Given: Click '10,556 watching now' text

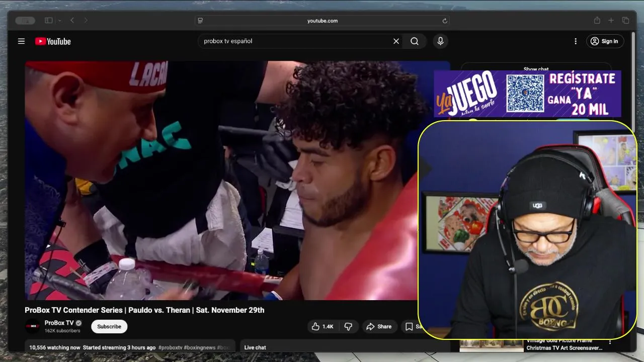Looking at the screenshot, I should click(55, 347).
